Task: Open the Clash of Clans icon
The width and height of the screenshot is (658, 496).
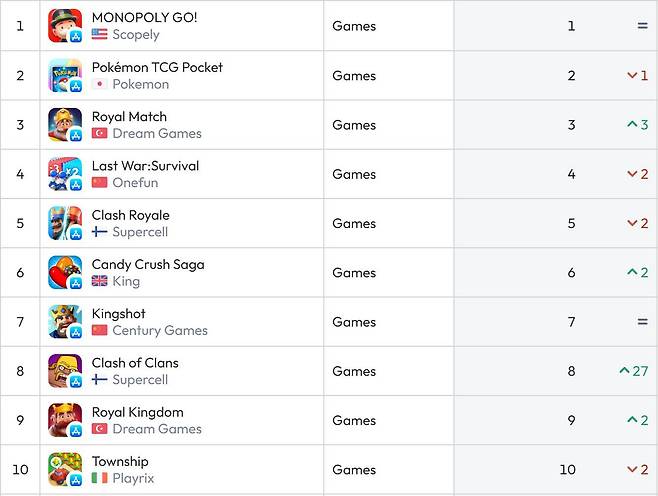Action: (65, 371)
